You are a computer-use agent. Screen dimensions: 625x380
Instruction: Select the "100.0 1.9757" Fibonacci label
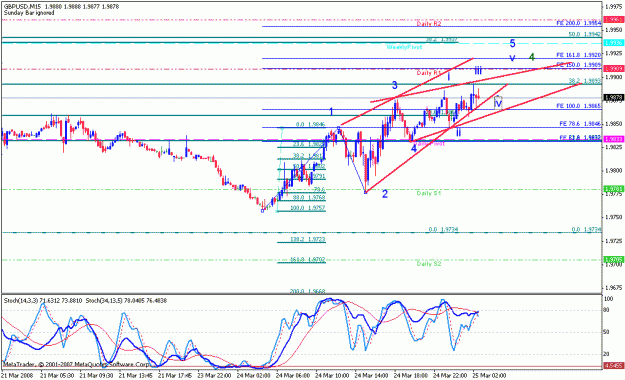point(308,208)
